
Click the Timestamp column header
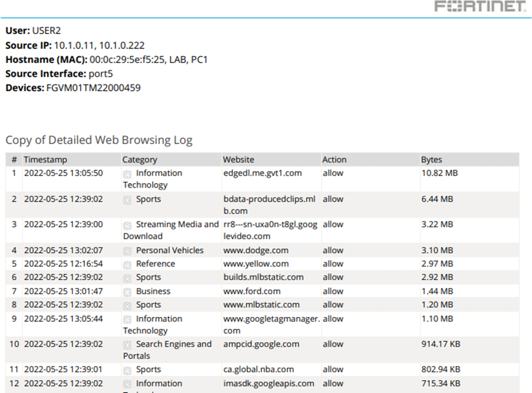45,159
